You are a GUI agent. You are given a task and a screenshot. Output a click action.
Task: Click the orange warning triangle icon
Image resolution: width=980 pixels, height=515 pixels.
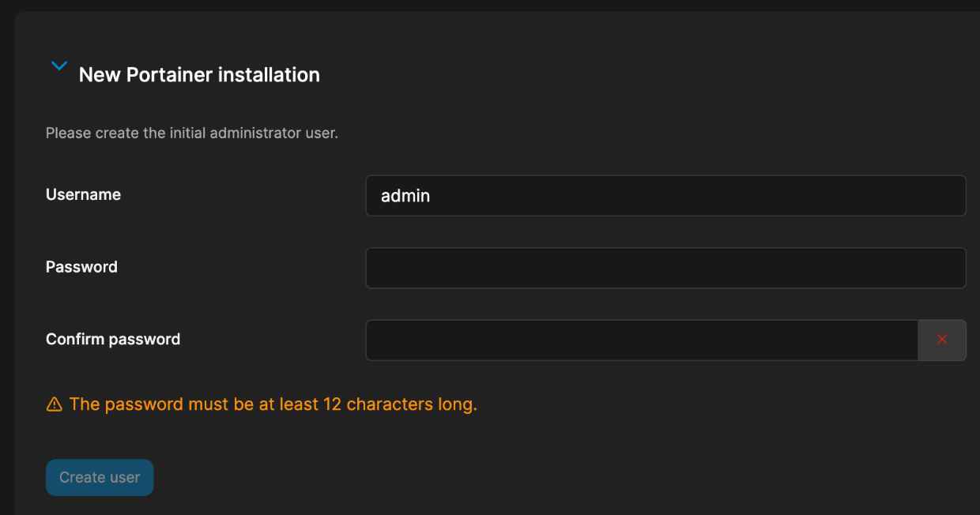tap(54, 405)
